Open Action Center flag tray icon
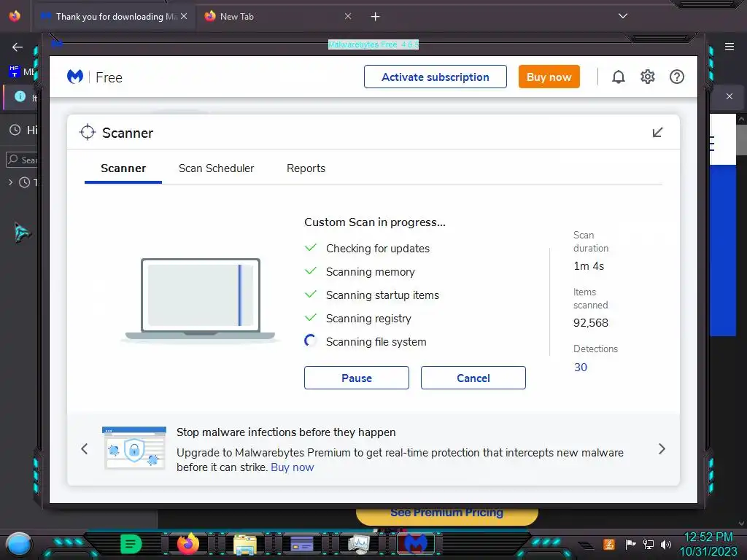Viewport: 747px width, 560px height. 630,544
